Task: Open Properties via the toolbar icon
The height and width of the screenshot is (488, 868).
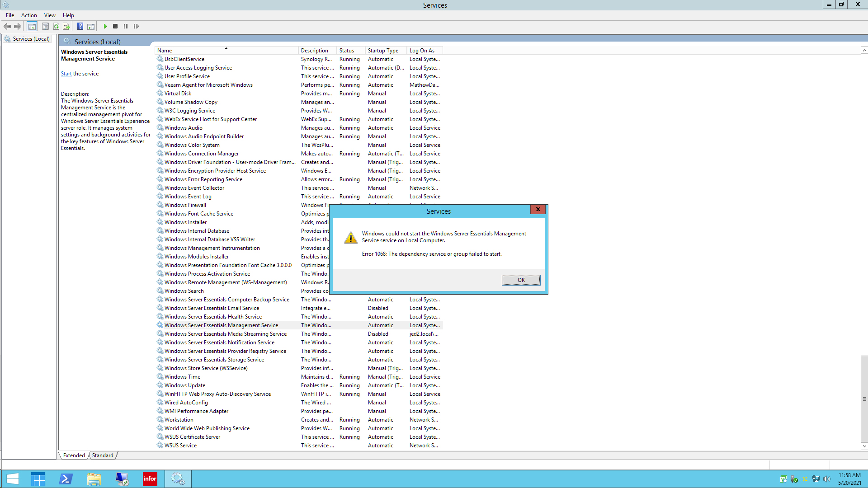Action: [45, 26]
